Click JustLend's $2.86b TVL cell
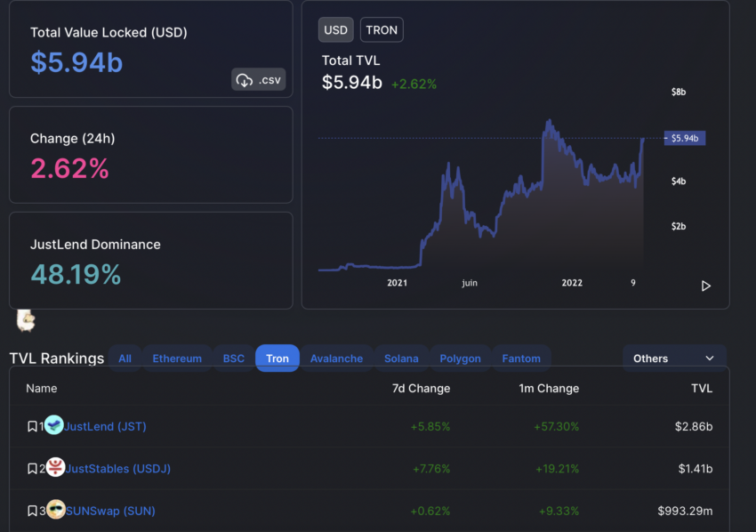Viewport: 756px width, 532px height. [x=694, y=426]
